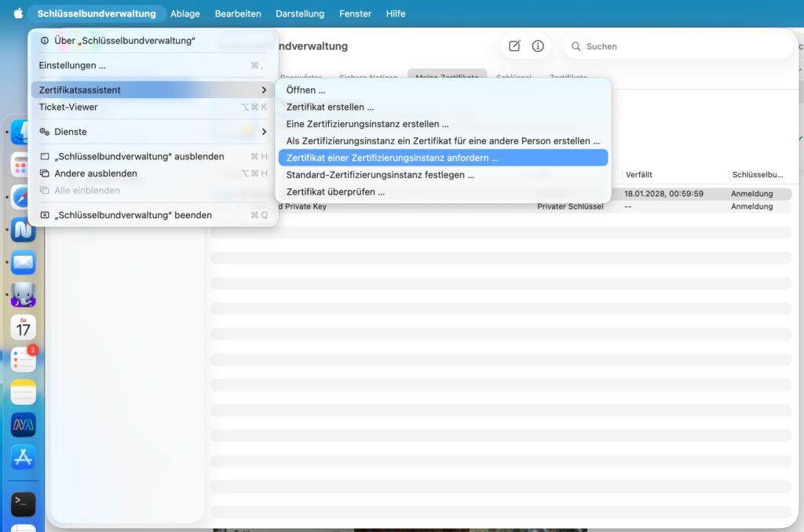Screen dimensions: 804x532
Task: Open Calendar showing date 17
Action: pos(23,327)
